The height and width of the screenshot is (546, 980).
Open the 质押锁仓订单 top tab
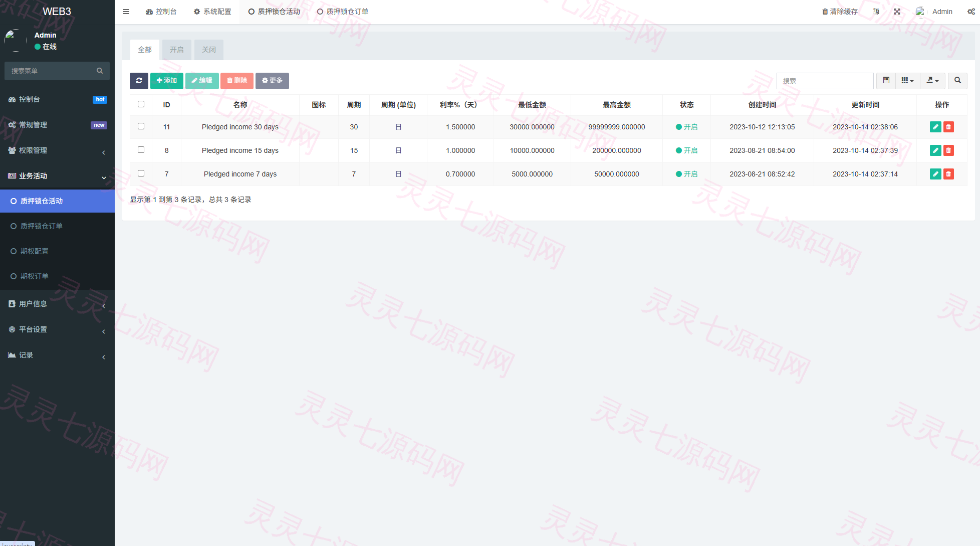point(343,12)
